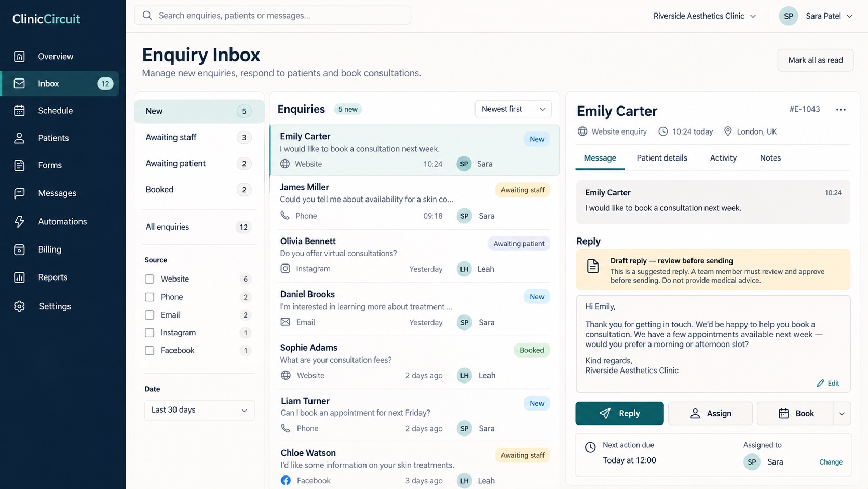Select the Notes tab
868x489 pixels.
770,158
